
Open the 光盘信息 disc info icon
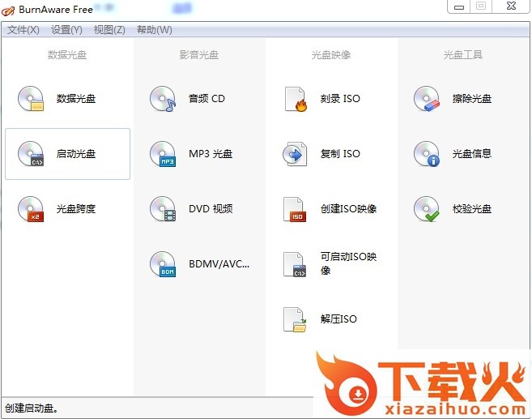(427, 154)
